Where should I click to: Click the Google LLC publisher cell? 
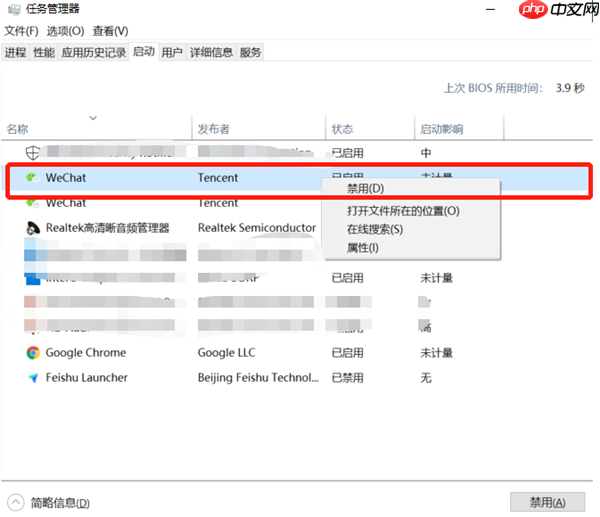pyautogui.click(x=227, y=353)
